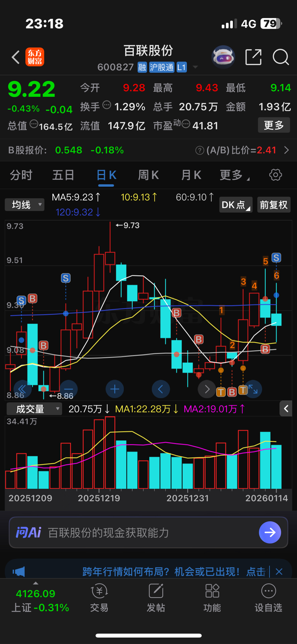Open the 均线 indicator dropdown
This screenshot has height=644, width=297.
click(25, 204)
